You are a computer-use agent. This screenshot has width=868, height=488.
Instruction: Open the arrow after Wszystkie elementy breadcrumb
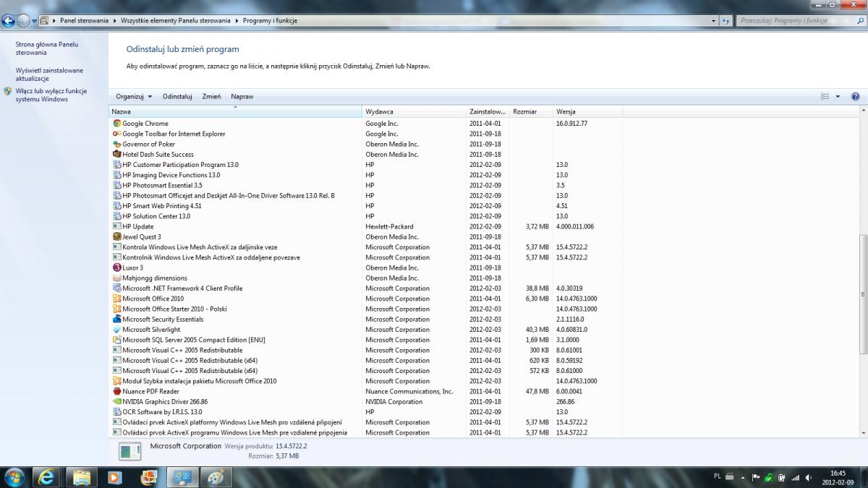point(238,21)
